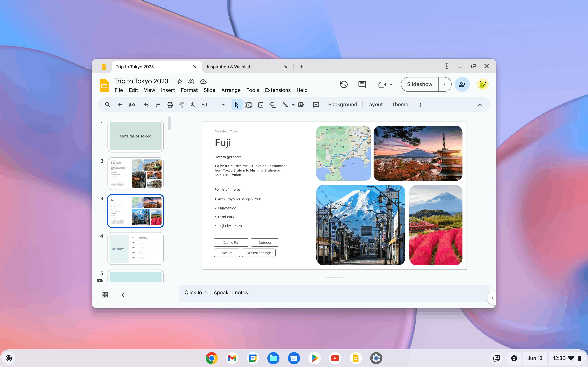Open the Fit zoom level dropdown
The height and width of the screenshot is (367, 588).
point(223,105)
